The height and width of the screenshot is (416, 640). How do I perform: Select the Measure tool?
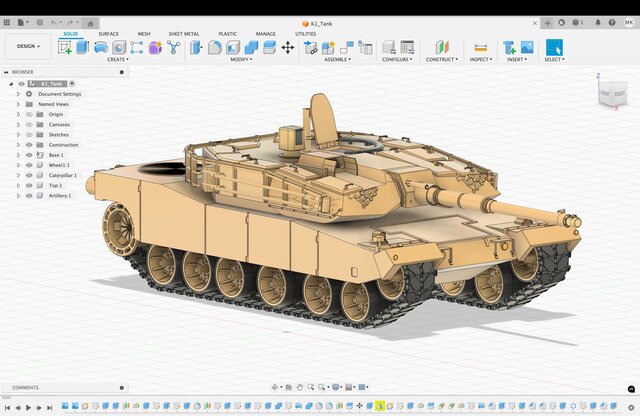tap(480, 48)
